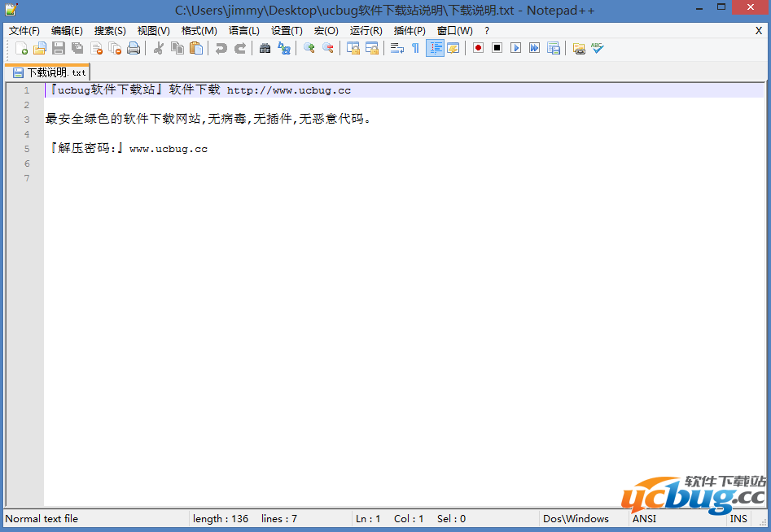
Task: Open the 设置(T) menu
Action: [x=286, y=30]
